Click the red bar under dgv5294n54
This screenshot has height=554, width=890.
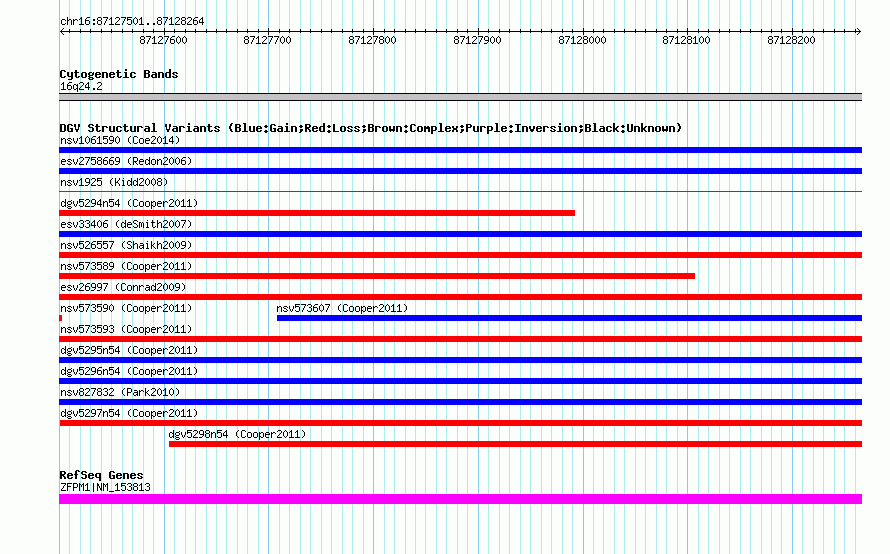[x=317, y=213]
